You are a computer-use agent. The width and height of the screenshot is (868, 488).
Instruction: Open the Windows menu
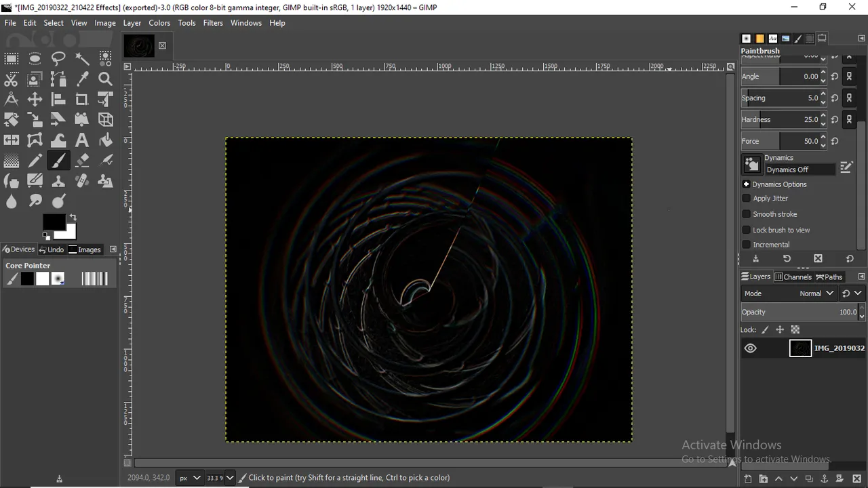click(245, 22)
